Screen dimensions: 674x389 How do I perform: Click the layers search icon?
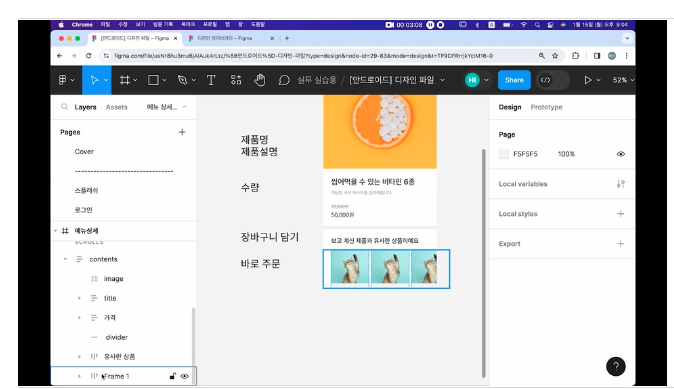coord(64,107)
